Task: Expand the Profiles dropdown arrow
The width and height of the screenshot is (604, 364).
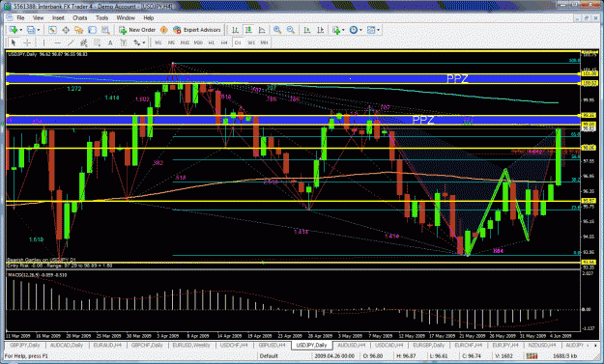Action: pos(38,30)
